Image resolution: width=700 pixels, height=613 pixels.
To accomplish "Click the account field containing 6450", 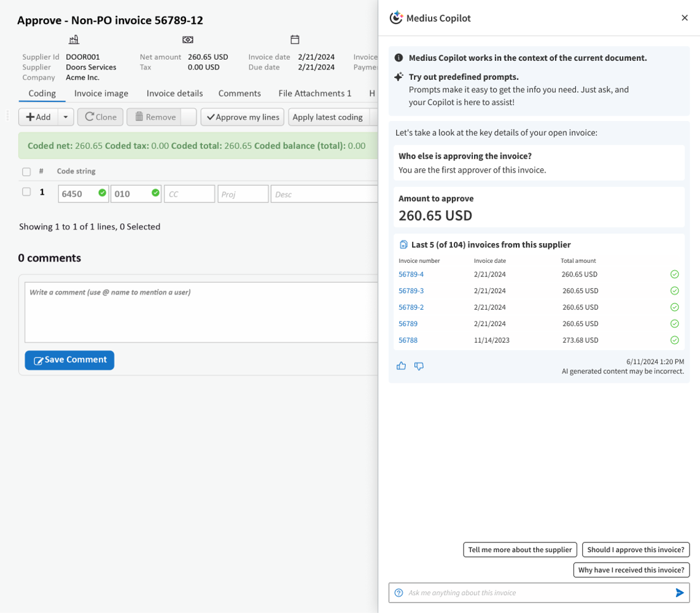I will point(83,193).
